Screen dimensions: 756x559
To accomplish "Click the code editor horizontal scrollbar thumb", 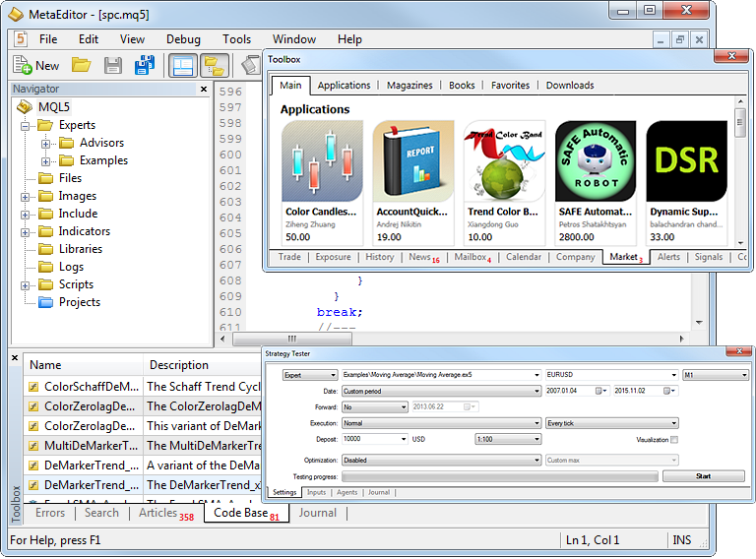I will click(x=292, y=339).
